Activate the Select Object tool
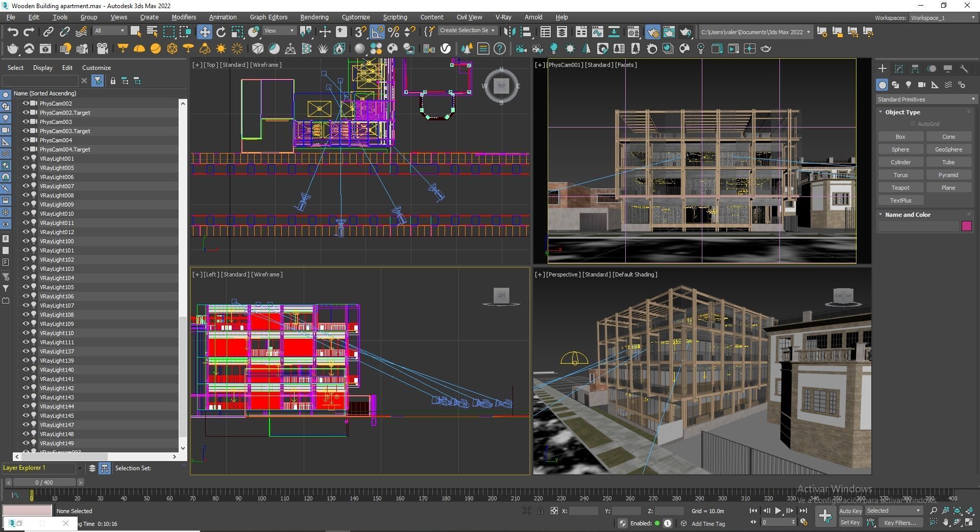The height and width of the screenshot is (532, 980). click(x=136, y=32)
